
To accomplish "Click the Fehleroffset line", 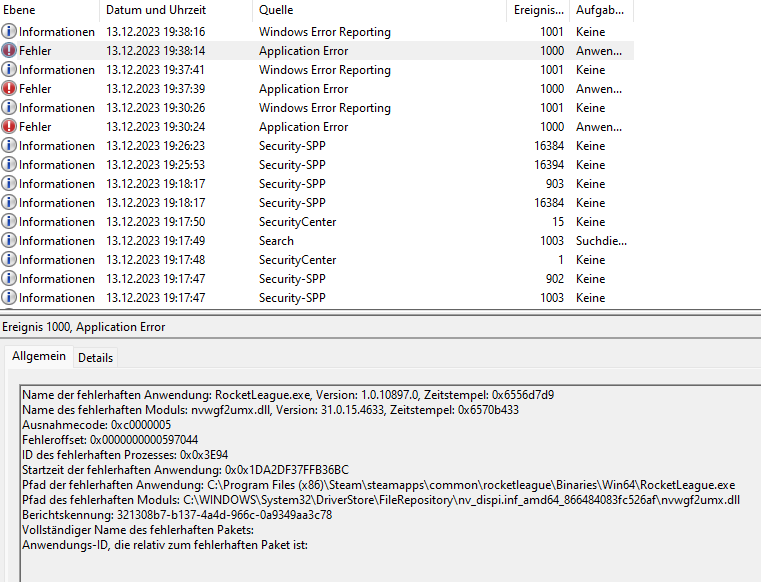I will pos(110,440).
